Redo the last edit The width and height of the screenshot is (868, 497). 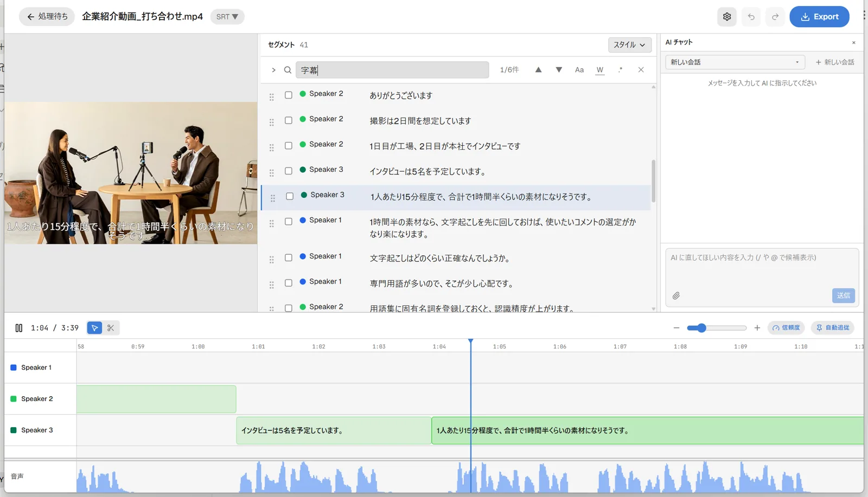tap(775, 17)
